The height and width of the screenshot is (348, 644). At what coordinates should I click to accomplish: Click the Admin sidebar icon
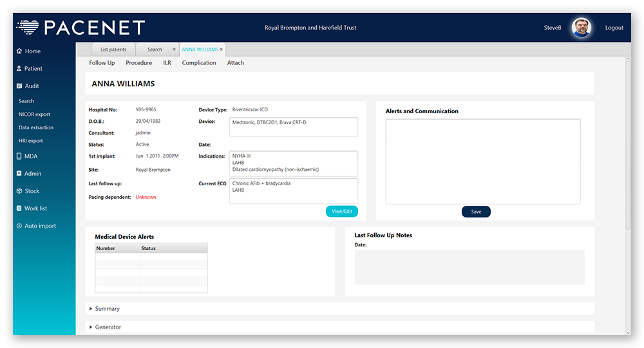[x=19, y=174]
